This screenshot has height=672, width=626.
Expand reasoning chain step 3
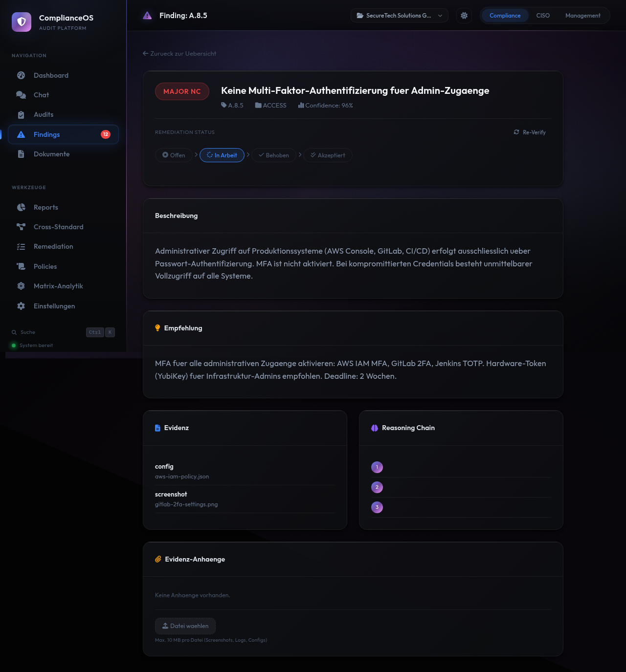pyautogui.click(x=377, y=507)
